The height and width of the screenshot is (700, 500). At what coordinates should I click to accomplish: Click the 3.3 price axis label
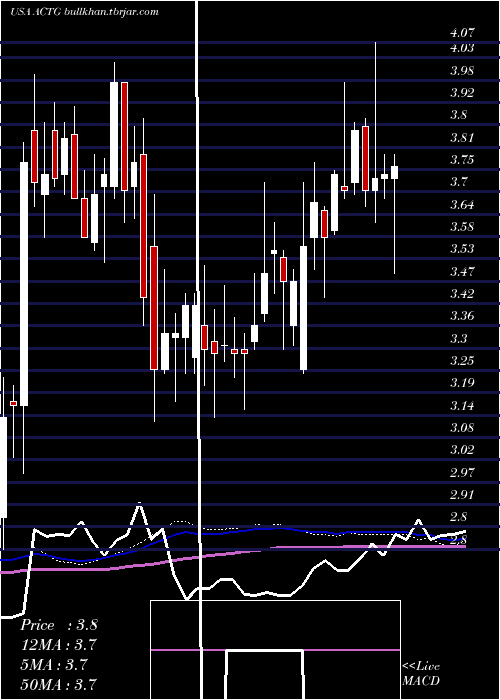459,338
